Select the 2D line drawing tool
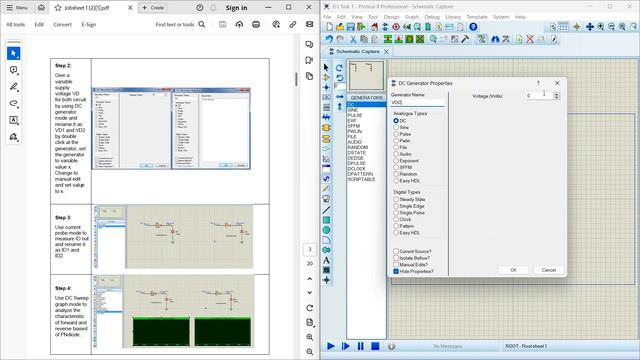The width and height of the screenshot is (640, 360). 326,210
